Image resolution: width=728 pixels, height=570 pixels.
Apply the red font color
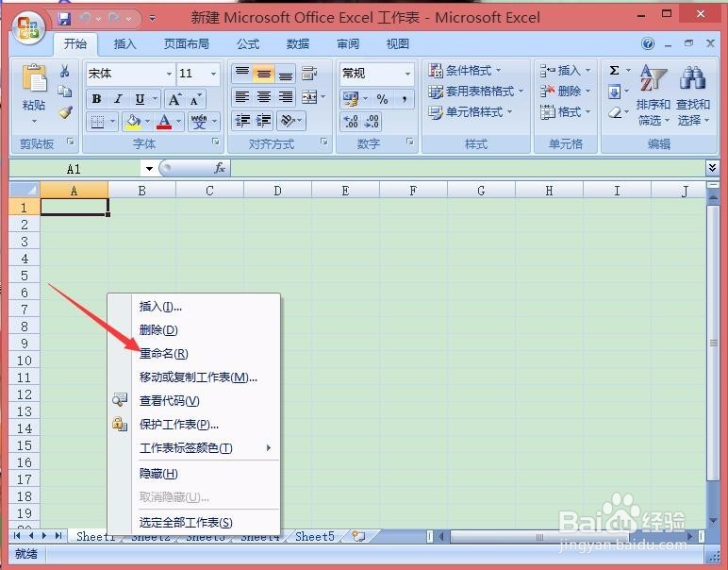click(163, 122)
